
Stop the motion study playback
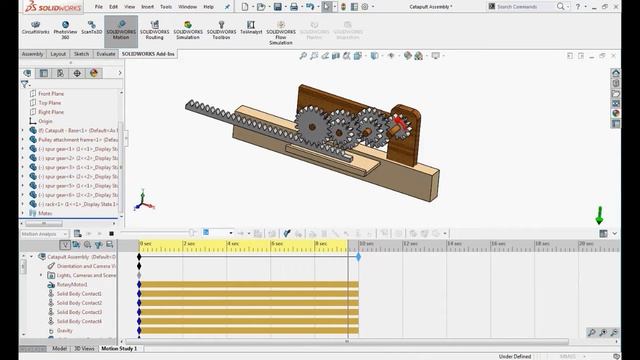(x=111, y=233)
